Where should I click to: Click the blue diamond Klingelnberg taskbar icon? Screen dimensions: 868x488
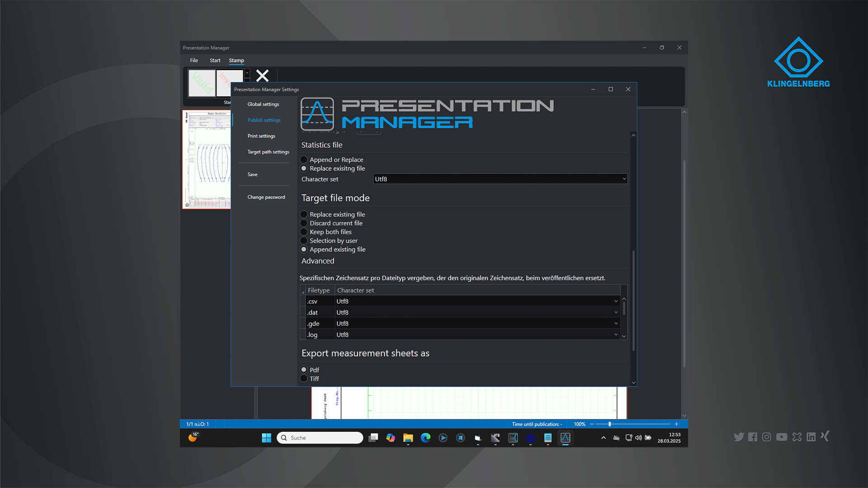click(530, 437)
